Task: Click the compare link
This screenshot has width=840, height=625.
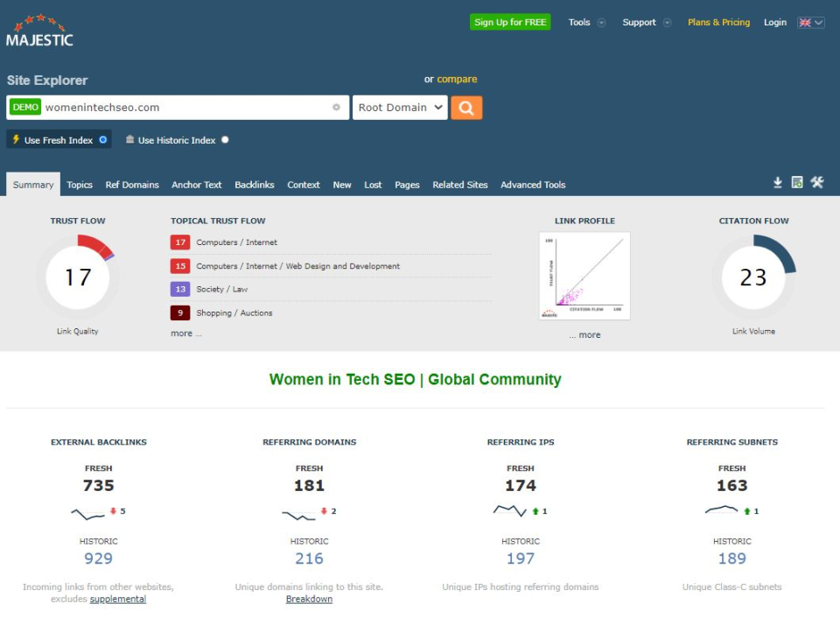Action: tap(457, 79)
